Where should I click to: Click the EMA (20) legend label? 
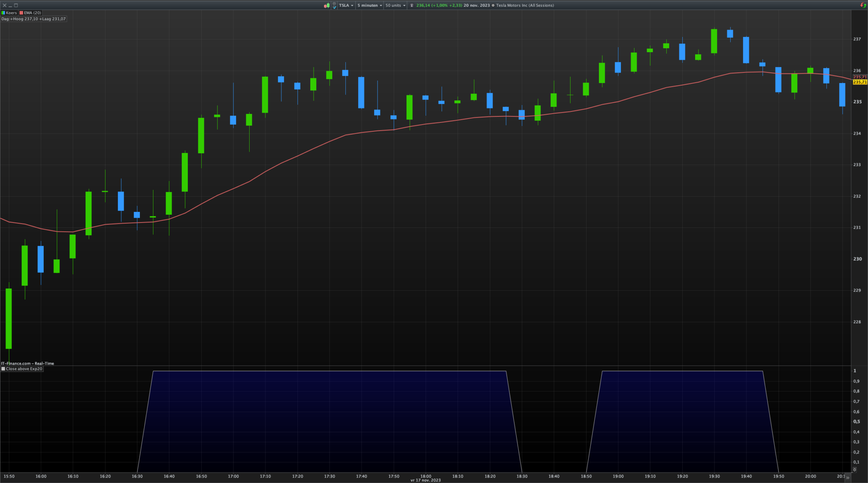[33, 13]
